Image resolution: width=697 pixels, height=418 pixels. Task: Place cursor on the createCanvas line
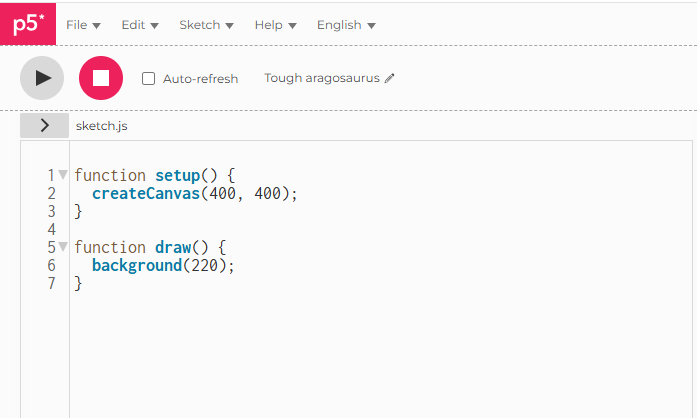pyautogui.click(x=195, y=193)
